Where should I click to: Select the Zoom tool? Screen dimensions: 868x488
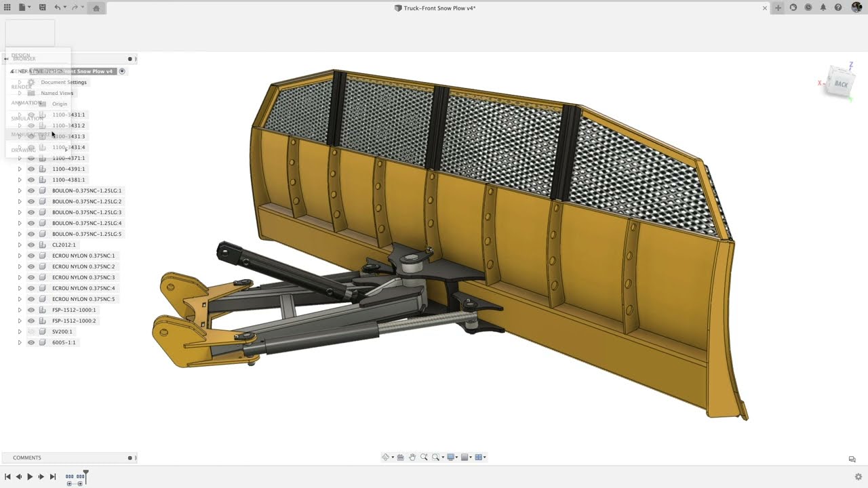click(x=424, y=457)
